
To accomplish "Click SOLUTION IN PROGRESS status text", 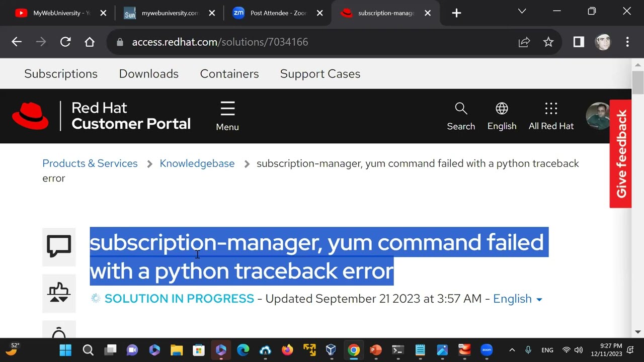I will point(179,299).
